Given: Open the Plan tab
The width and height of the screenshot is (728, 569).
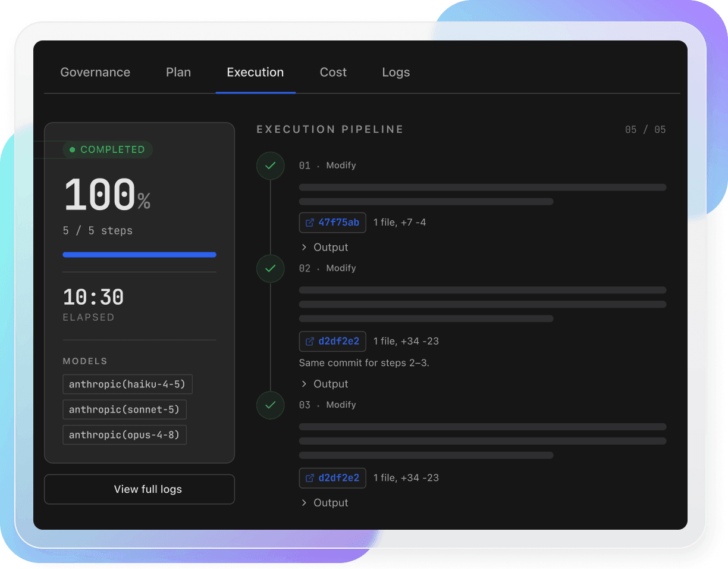Looking at the screenshot, I should click(x=178, y=72).
